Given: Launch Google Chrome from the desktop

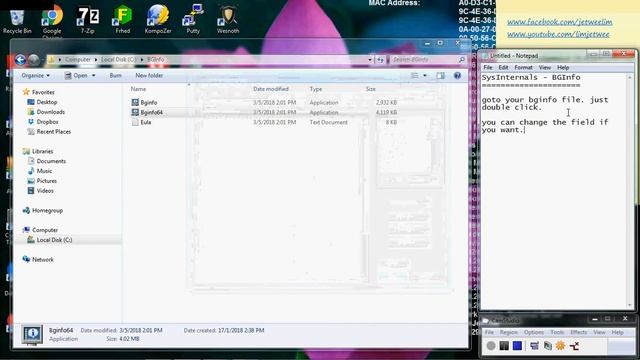Looking at the screenshot, I should click(x=52, y=21).
